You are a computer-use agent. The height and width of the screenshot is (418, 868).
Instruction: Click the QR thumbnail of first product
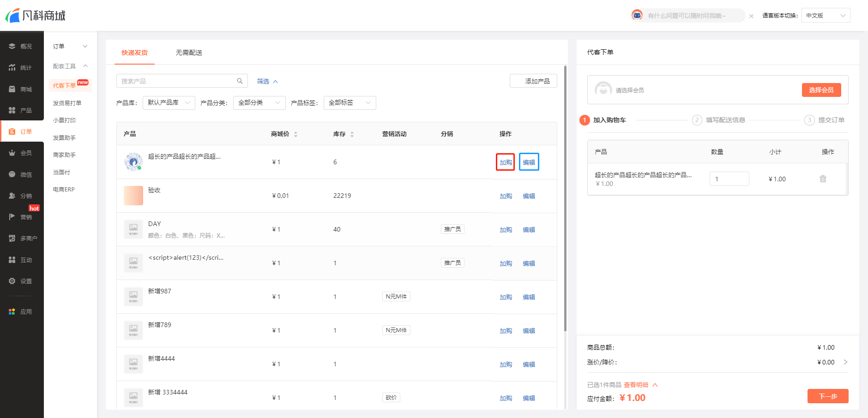coord(133,162)
